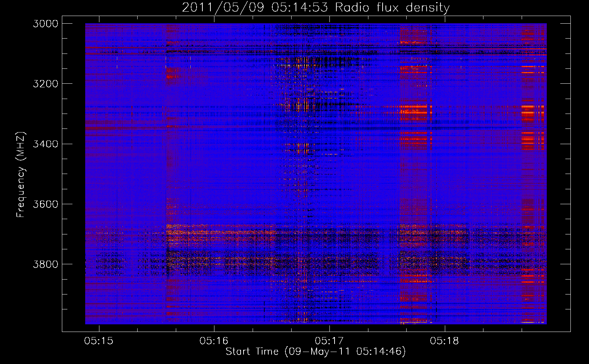Select the 3200 frequency tick label

click(46, 84)
